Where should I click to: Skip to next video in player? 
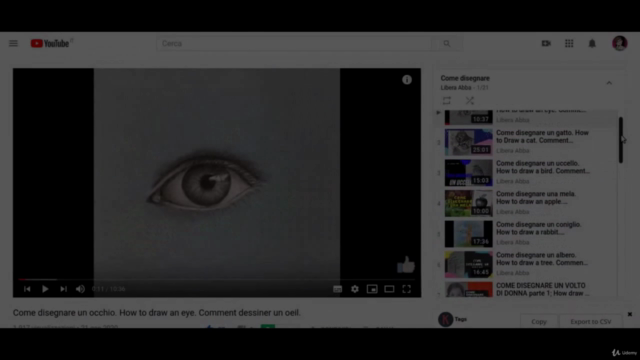pos(63,289)
